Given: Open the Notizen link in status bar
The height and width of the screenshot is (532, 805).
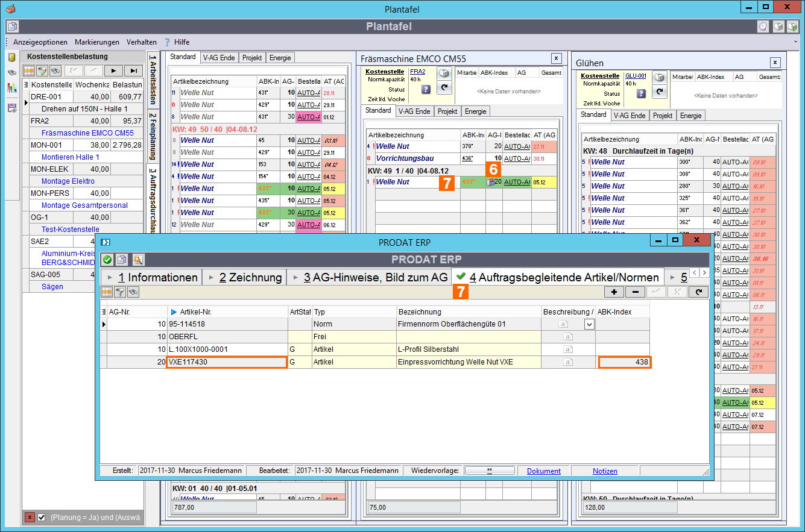Looking at the screenshot, I should point(605,471).
